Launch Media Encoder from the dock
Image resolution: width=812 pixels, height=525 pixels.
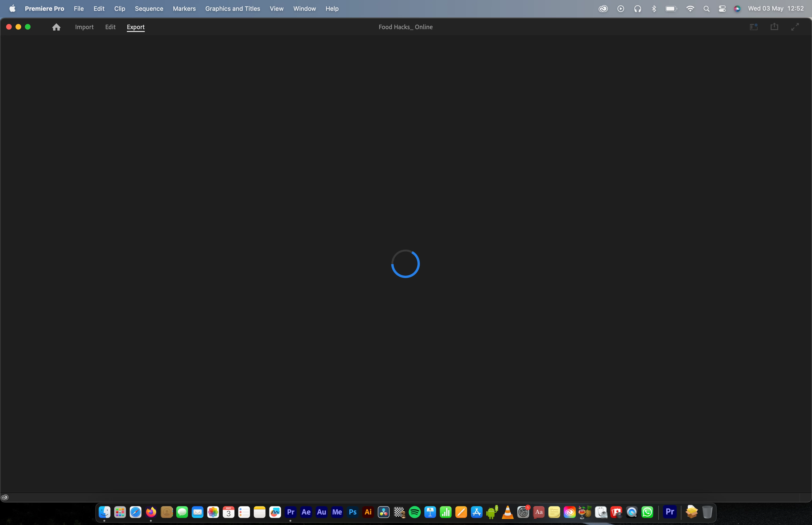coord(337,512)
